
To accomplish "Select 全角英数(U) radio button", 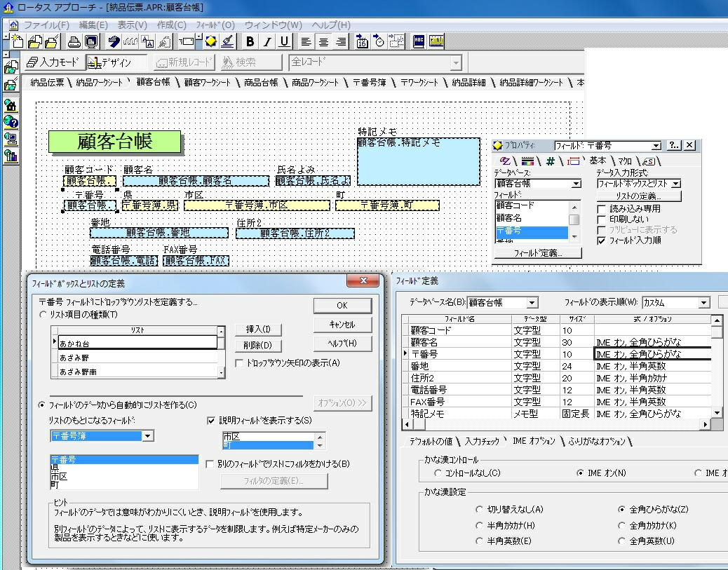I will click(621, 541).
